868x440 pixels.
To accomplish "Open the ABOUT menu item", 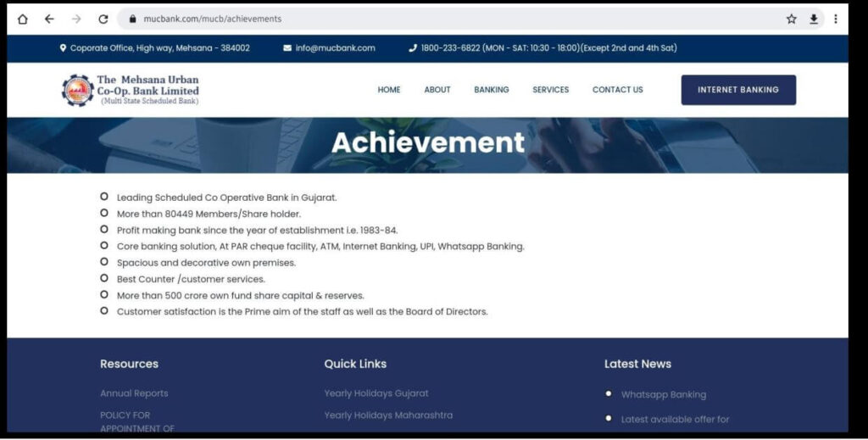I will point(437,90).
